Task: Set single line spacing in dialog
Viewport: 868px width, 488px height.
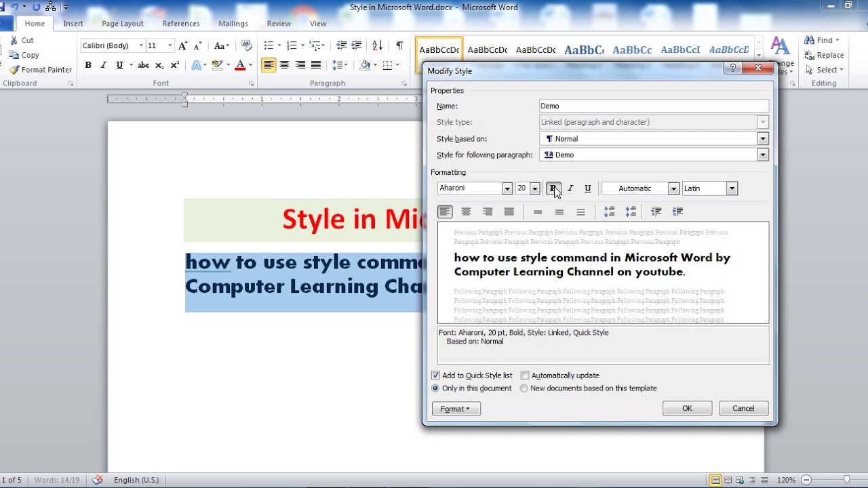Action: pos(538,212)
